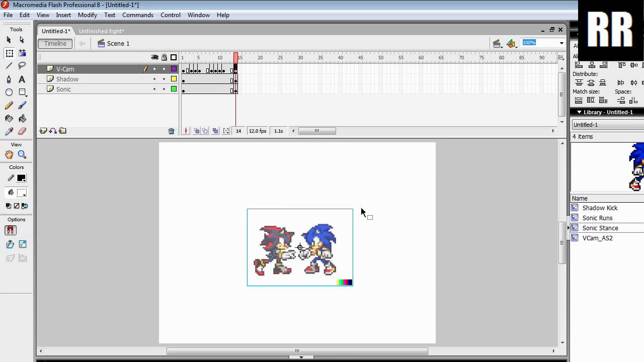
Task: Open the Library document Untitled-1 dropdown
Action: coord(608,125)
